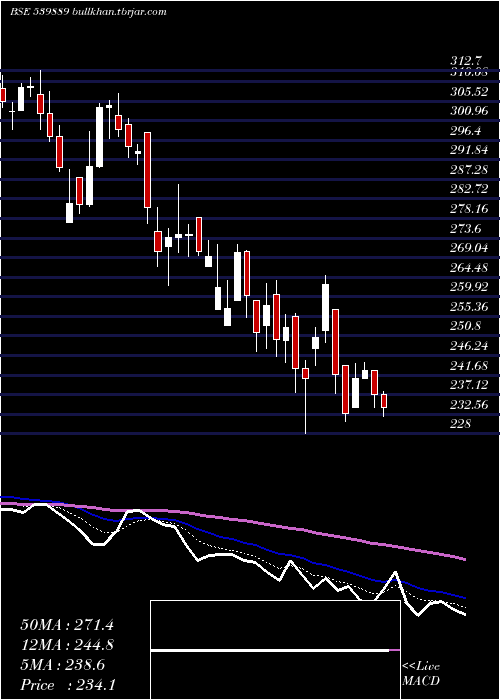Click the '50MA : 271.4' readout

(x=67, y=625)
